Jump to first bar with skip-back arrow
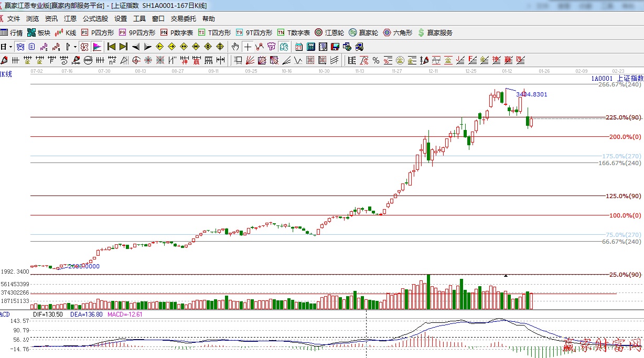Image resolution: width=644 pixels, height=358 pixels. 111,47
